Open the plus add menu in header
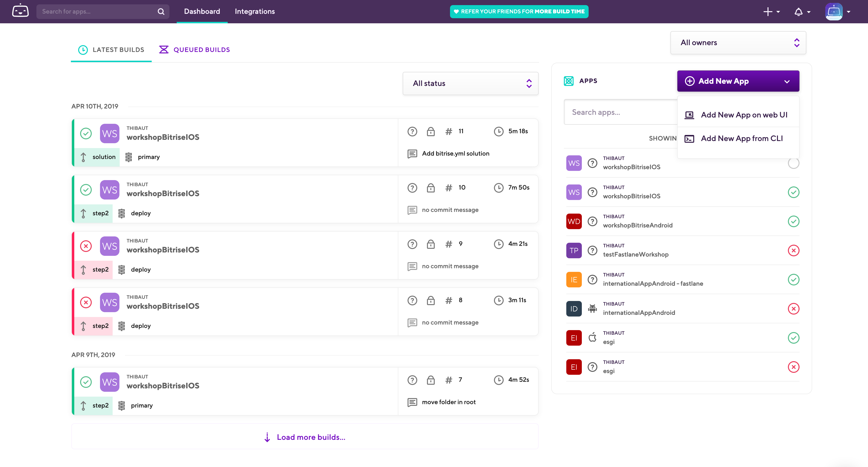Image resolution: width=868 pixels, height=467 pixels. [x=768, y=12]
